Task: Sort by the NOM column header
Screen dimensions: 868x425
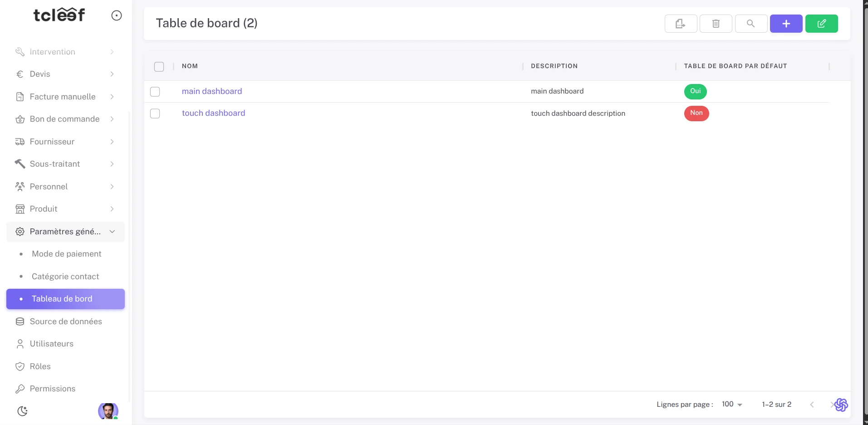Action: [x=190, y=66]
